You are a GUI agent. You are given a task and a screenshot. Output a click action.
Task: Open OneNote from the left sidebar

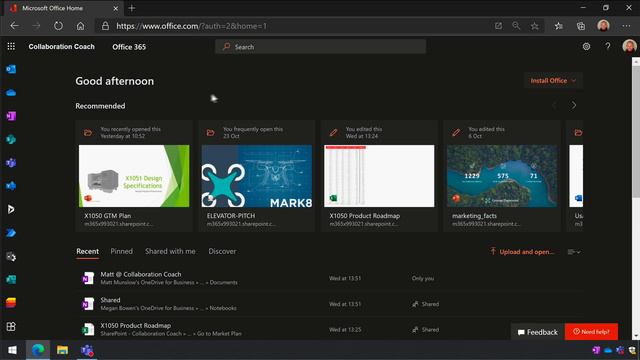tap(11, 116)
